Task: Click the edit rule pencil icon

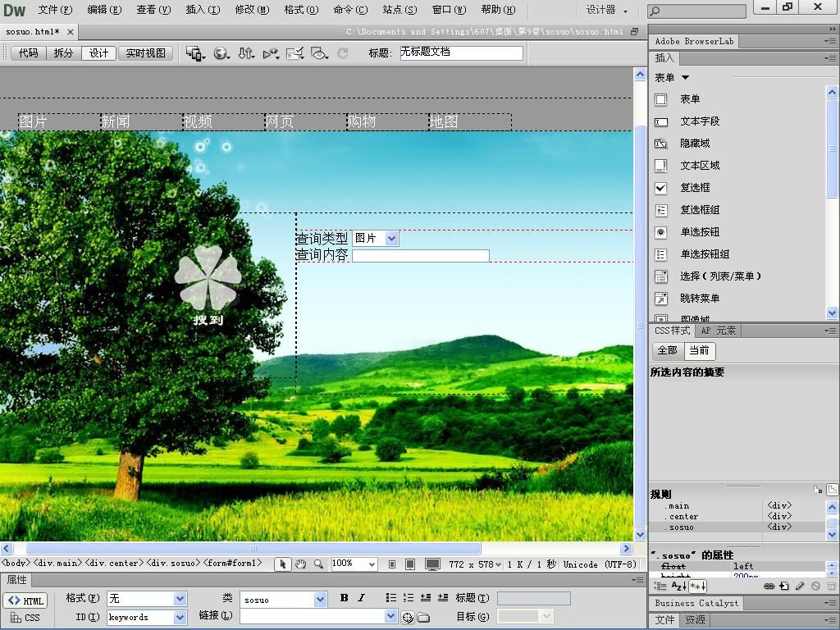Action: (x=800, y=586)
